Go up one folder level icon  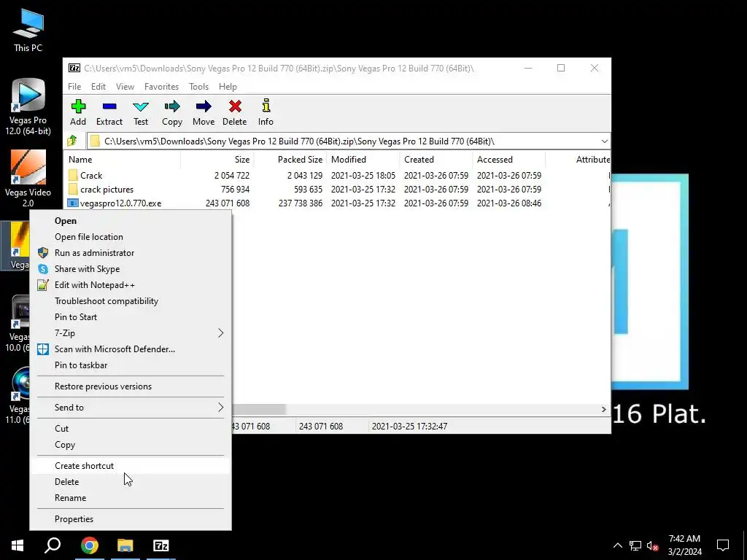72,141
